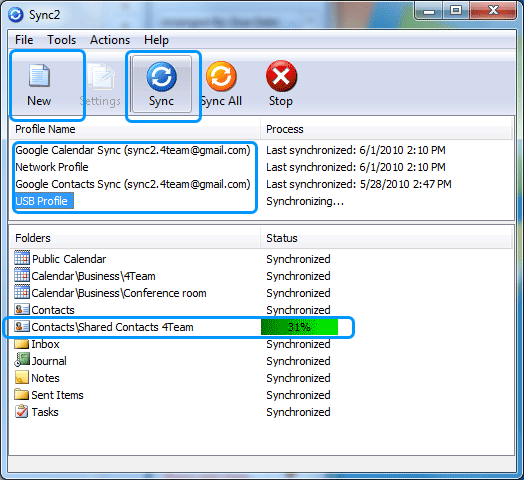524x480 pixels.
Task: Click the Notes sticky-note icon
Action: [x=22, y=377]
